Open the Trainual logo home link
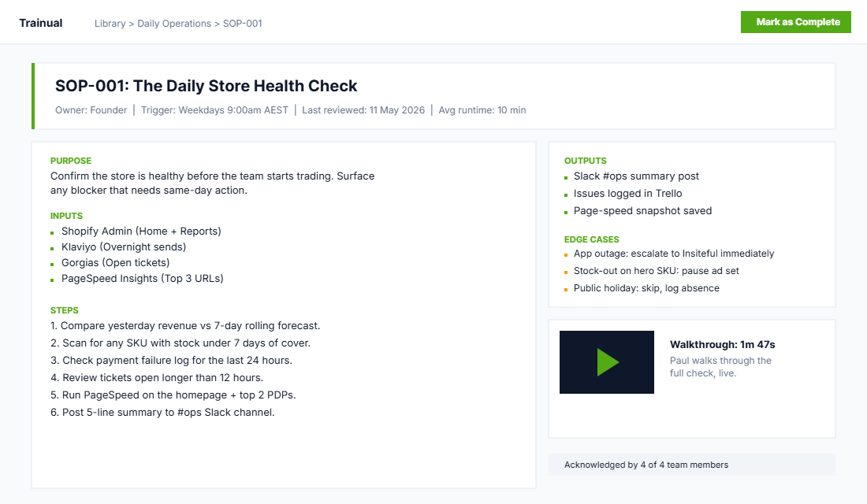 pyautogui.click(x=41, y=23)
